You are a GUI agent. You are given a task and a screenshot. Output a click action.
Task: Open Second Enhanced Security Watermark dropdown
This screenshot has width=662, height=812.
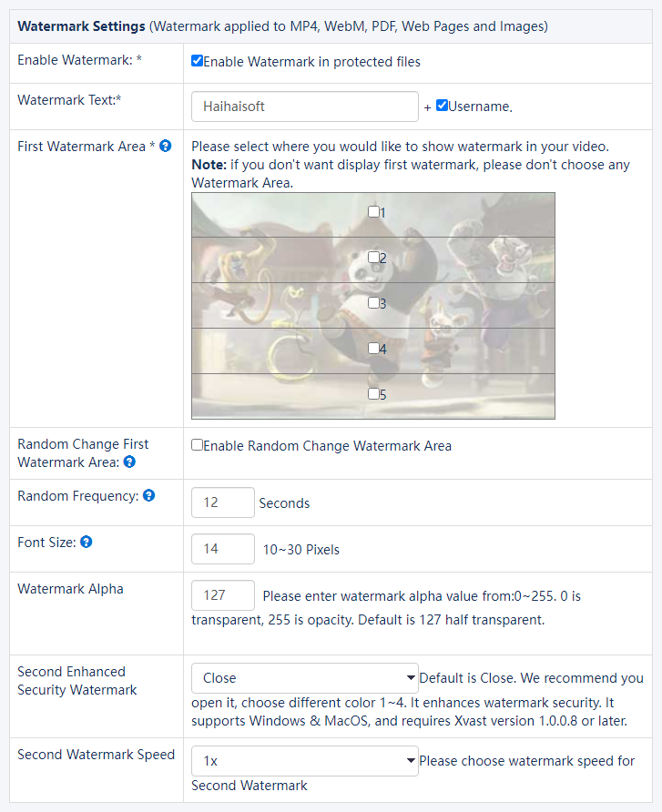304,678
